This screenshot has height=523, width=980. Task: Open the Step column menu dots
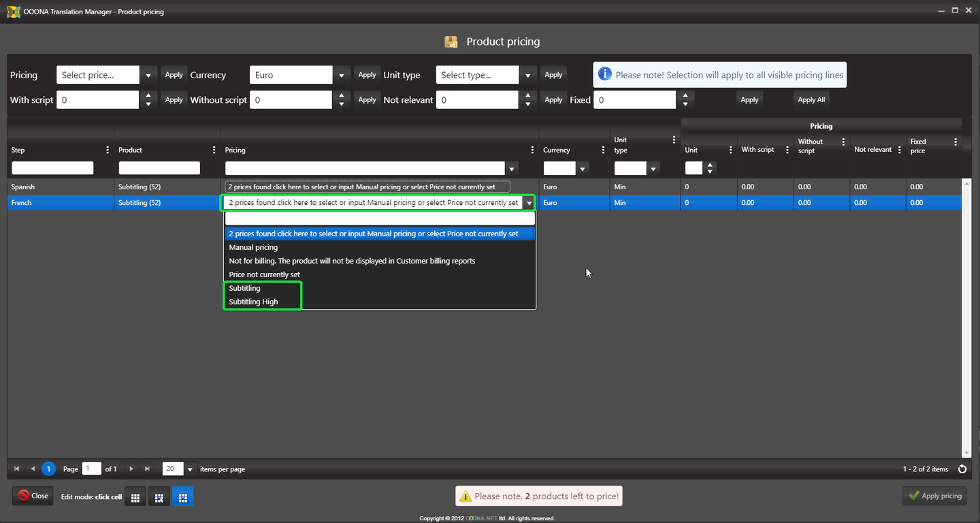point(108,150)
